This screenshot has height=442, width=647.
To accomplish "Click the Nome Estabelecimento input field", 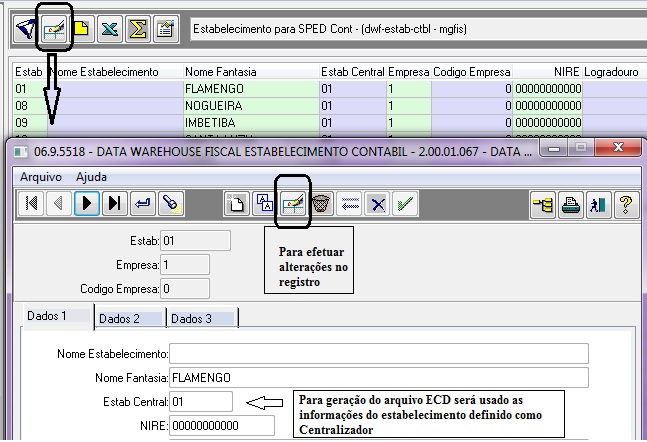I will pyautogui.click(x=379, y=354).
